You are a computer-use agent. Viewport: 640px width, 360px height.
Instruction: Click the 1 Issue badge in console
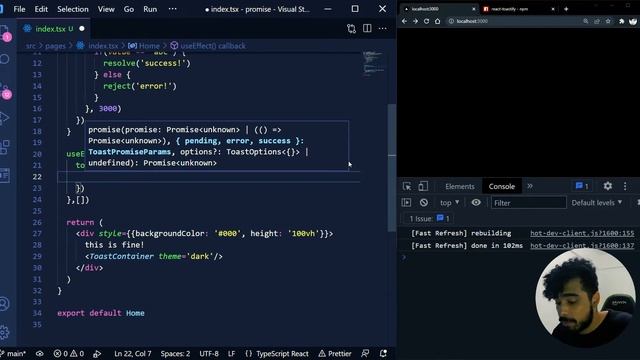coord(429,218)
